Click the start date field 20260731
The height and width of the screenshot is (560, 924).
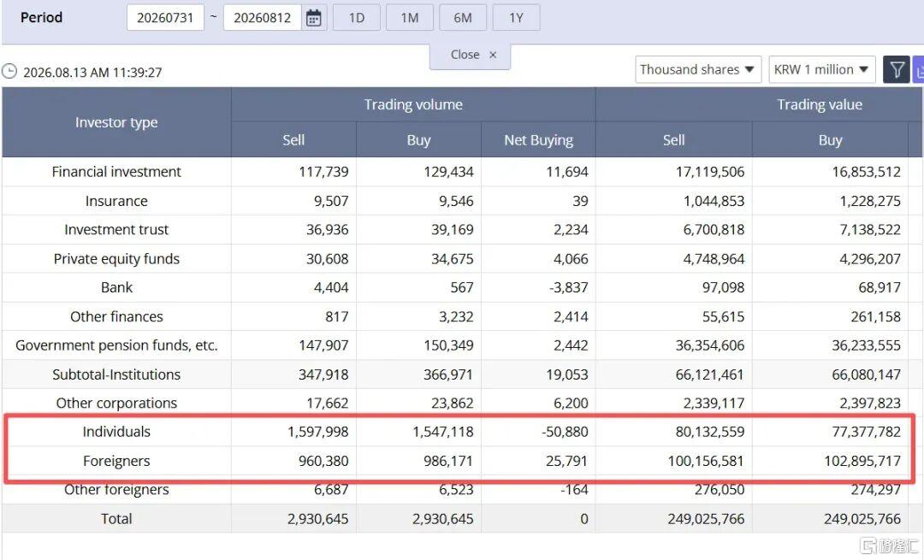coord(166,18)
